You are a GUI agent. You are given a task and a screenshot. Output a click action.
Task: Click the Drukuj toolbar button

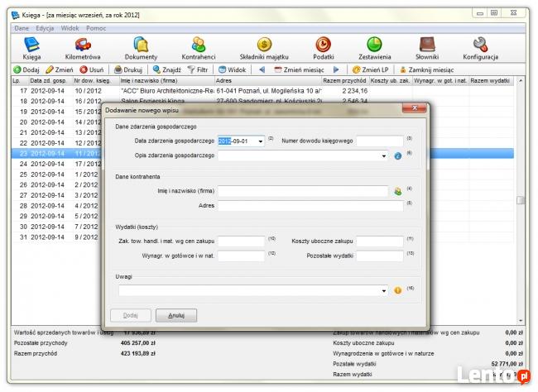(x=128, y=70)
